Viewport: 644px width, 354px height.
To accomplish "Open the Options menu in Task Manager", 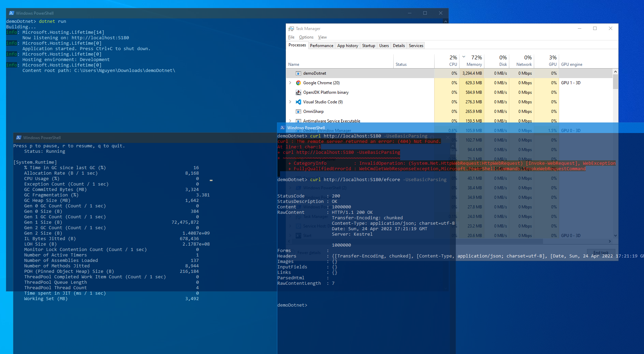I will [x=306, y=37].
